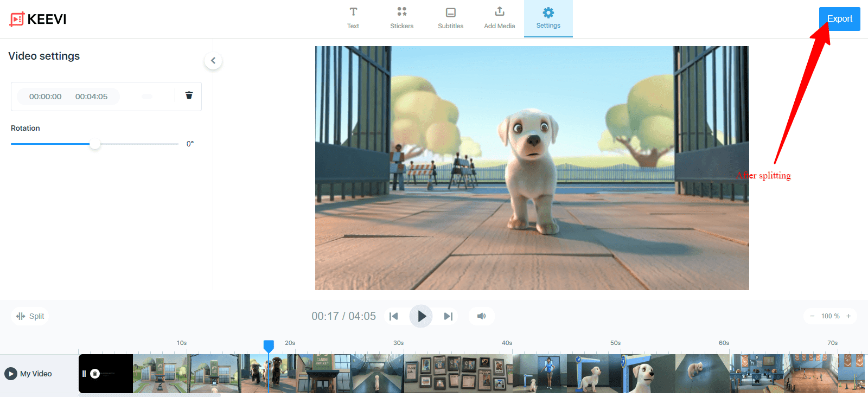The image size is (868, 397).
Task: Select the Settings tab
Action: pyautogui.click(x=548, y=18)
